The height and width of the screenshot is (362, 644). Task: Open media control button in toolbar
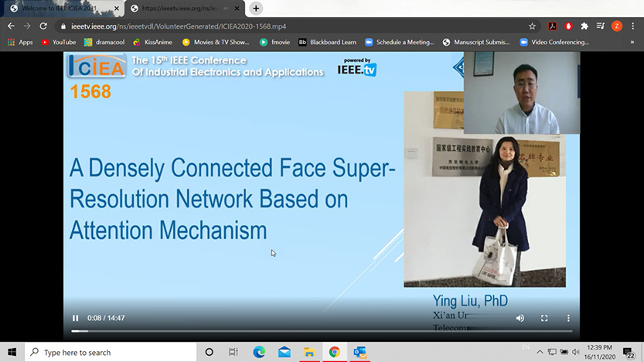(601, 26)
